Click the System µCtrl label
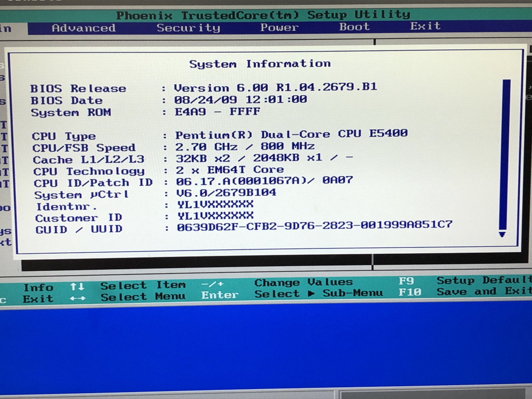 click(81, 195)
